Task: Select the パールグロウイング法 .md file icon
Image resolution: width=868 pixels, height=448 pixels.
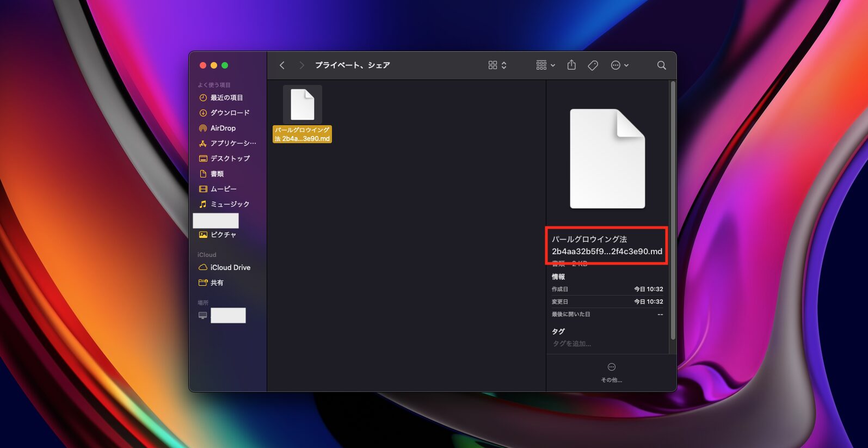Action: (x=303, y=105)
